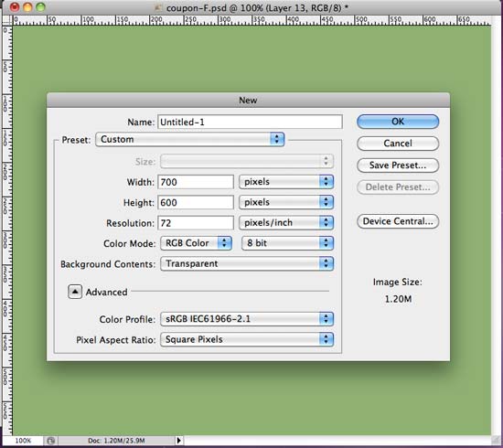Click the zoom percentage field showing 100%
The height and width of the screenshot is (448, 503).
point(23,441)
